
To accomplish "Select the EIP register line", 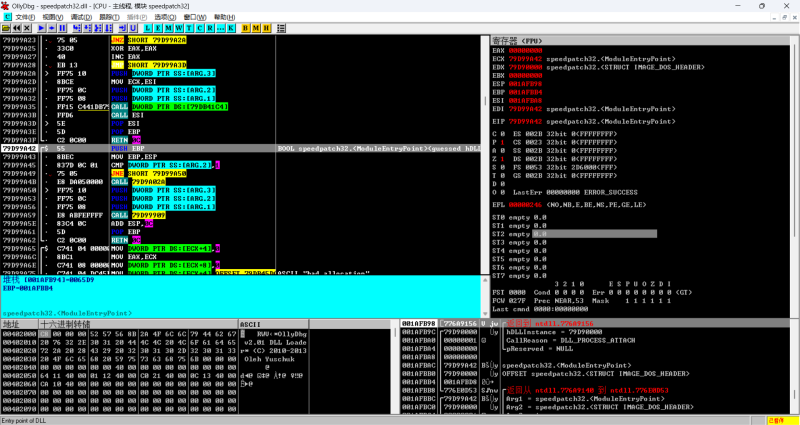I will click(584, 121).
